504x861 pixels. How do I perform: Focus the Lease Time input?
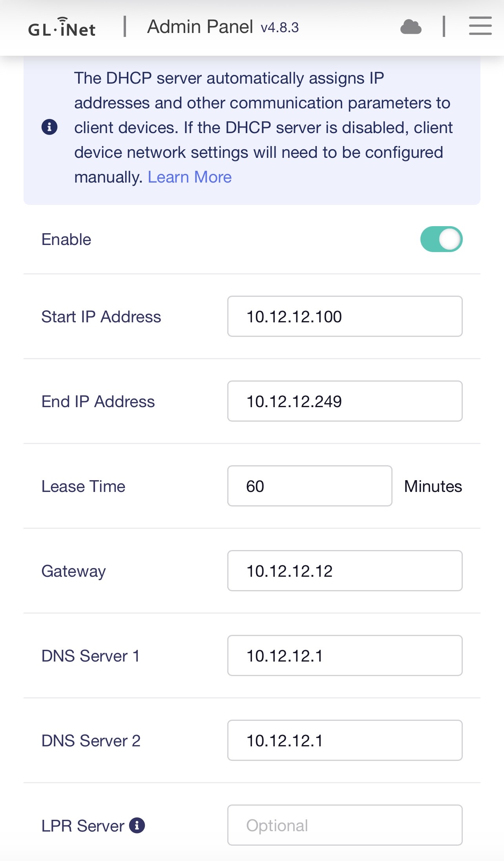(309, 486)
